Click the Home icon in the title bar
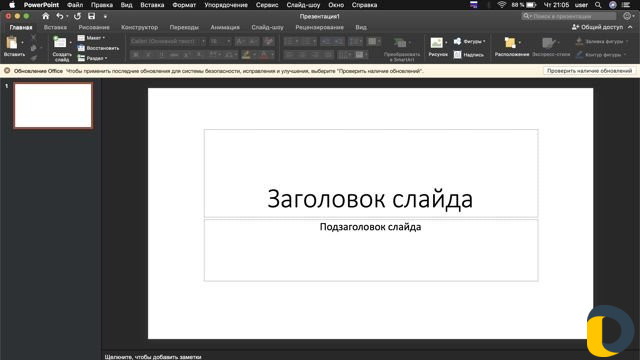640x360 pixels. coord(46,16)
